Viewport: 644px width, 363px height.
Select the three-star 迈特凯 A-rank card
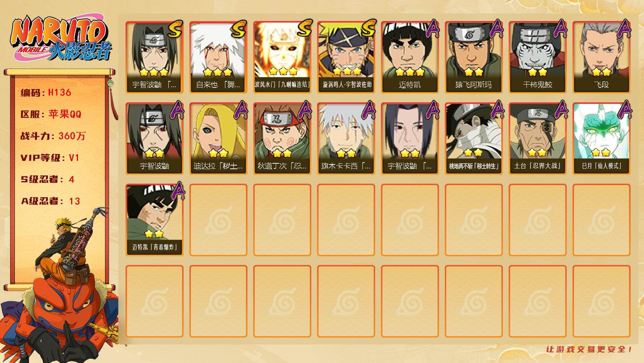click(x=410, y=57)
